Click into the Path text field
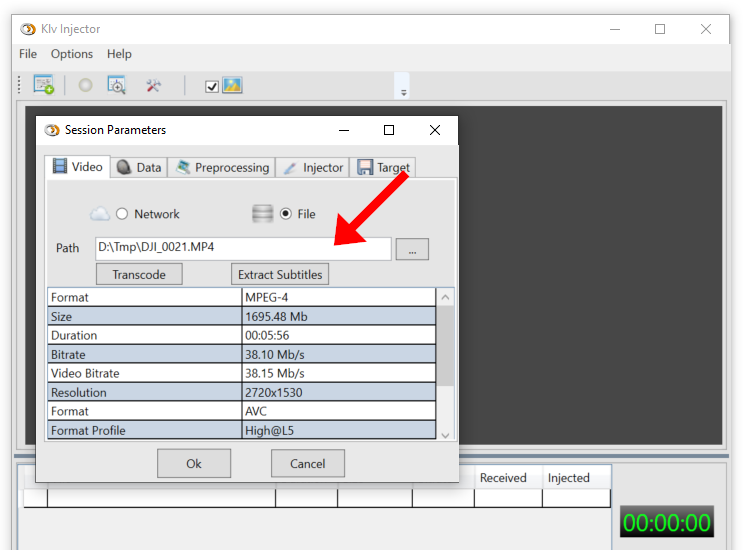 click(x=242, y=248)
